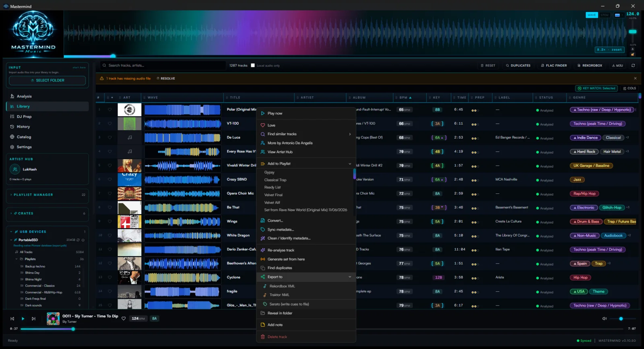Expand the Playlist Manager panel
This screenshot has width=644, height=349.
coord(47,195)
